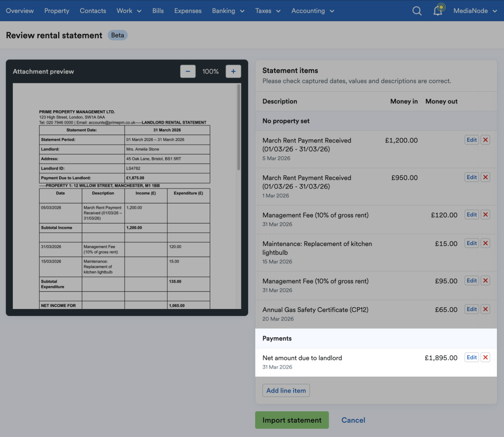Image resolution: width=504 pixels, height=437 pixels.
Task: Expand the Banking menu dropdown
Action: (228, 11)
